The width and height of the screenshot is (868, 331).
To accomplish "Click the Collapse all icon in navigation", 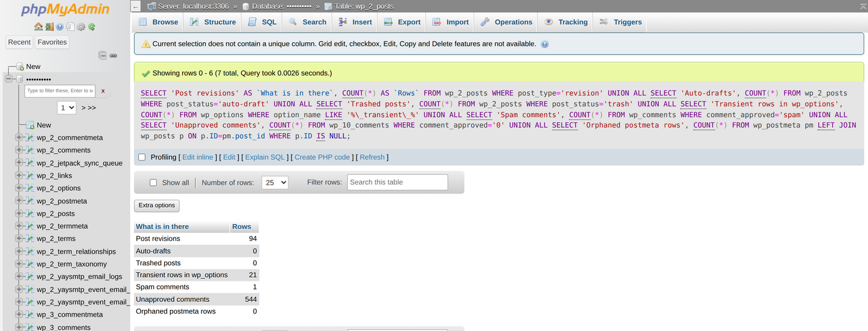I will click(x=103, y=55).
